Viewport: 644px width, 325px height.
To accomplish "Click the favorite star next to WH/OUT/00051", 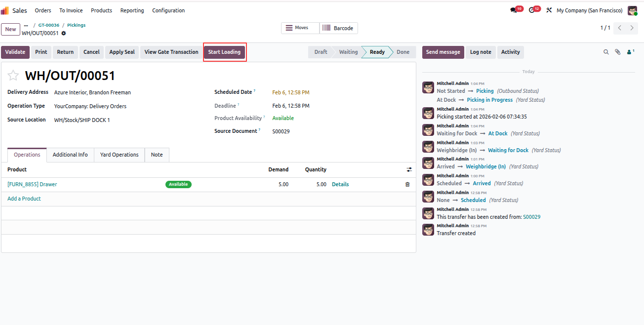I will point(13,76).
